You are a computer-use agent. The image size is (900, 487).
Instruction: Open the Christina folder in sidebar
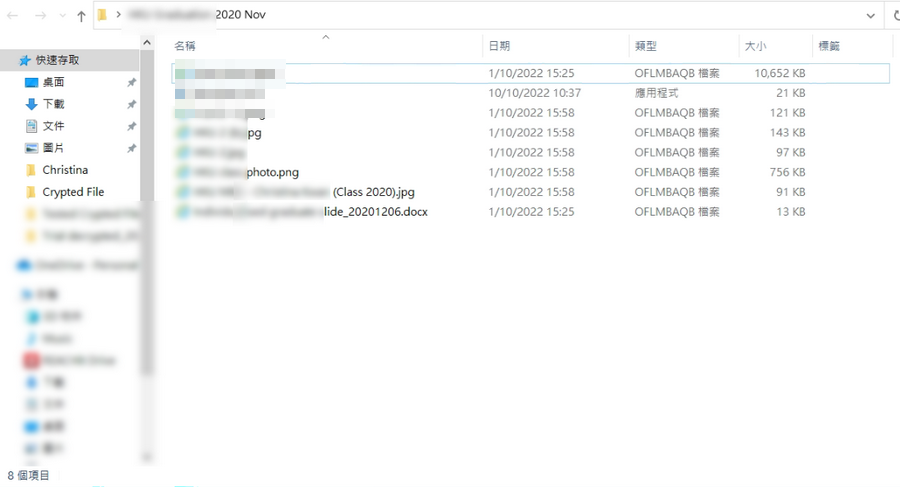click(x=64, y=170)
